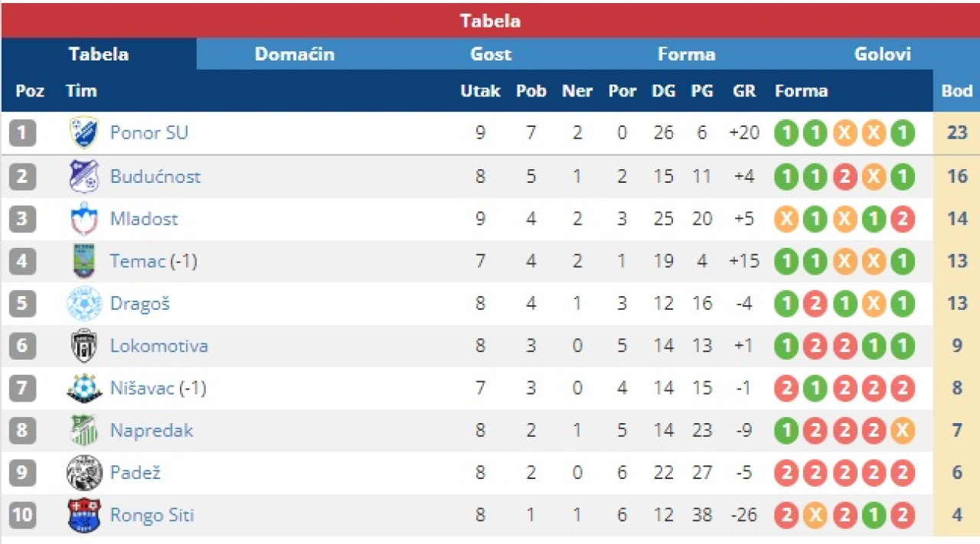Click the Rongo Siti team badge

click(x=83, y=515)
